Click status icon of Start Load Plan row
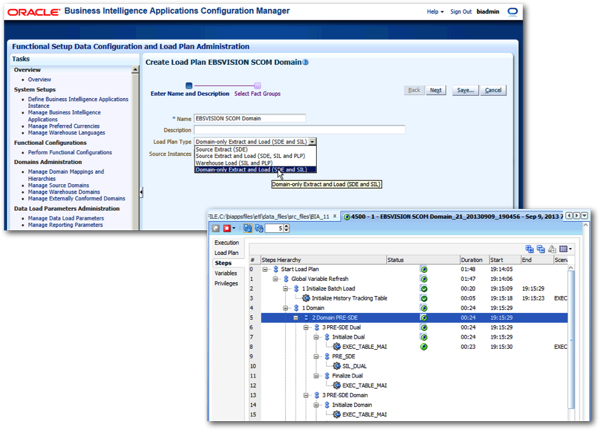The width and height of the screenshot is (600, 430). tap(424, 269)
